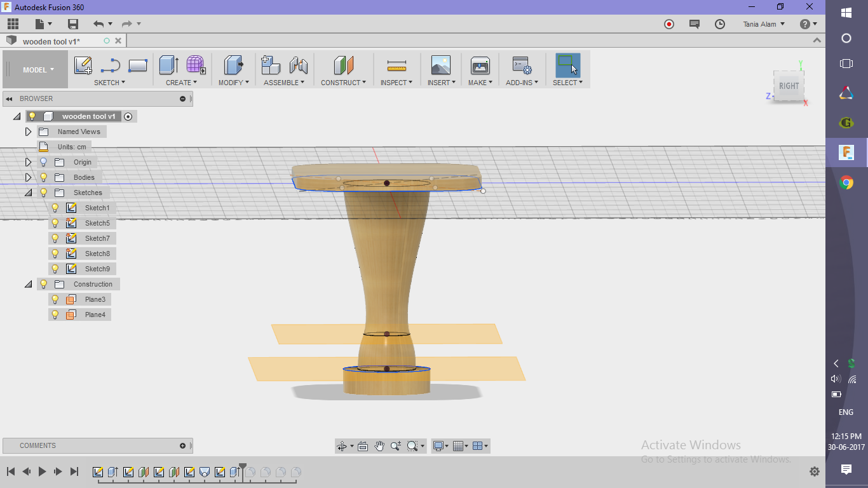
Task: Toggle visibility bulb of Sketch8
Action: [55, 254]
